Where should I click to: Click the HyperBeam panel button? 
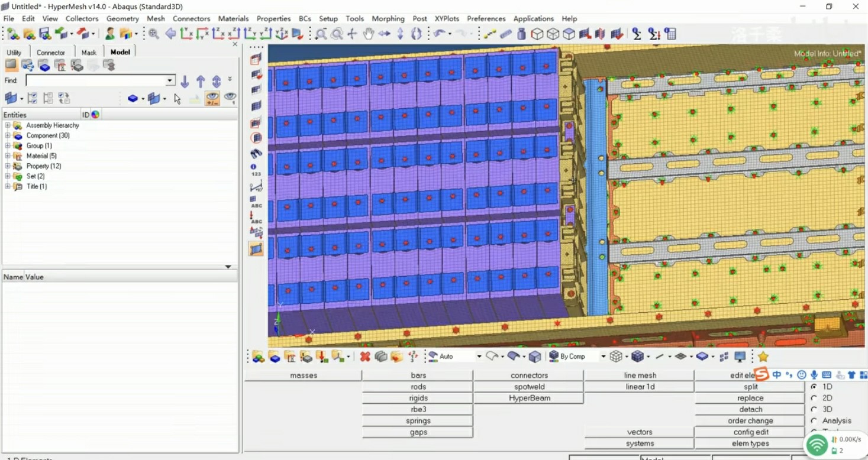[x=529, y=398]
